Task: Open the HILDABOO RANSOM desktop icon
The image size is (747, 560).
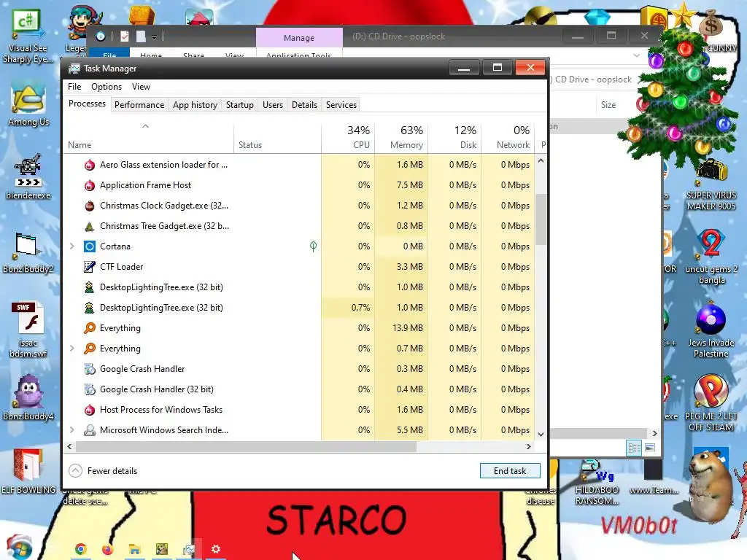Action: (597, 482)
